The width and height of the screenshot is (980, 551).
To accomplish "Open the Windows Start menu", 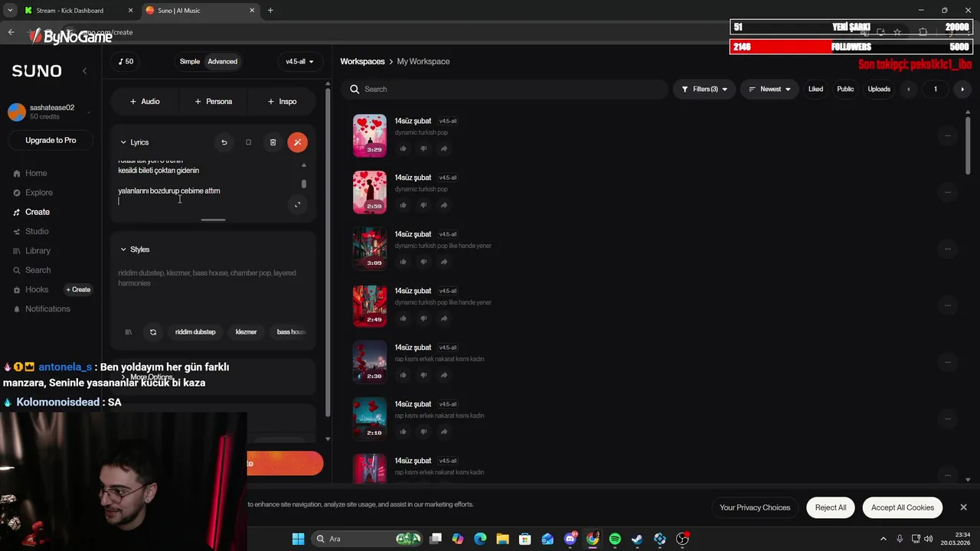I will click(298, 539).
